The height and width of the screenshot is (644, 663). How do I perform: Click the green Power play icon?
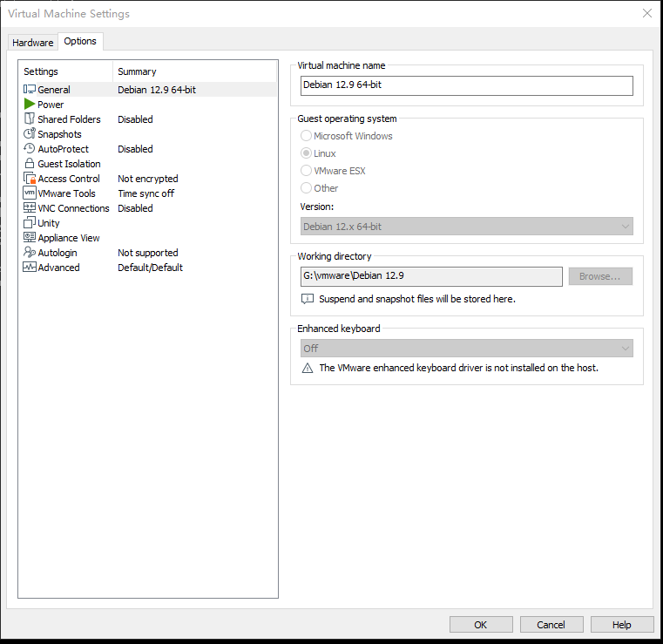pyautogui.click(x=29, y=104)
